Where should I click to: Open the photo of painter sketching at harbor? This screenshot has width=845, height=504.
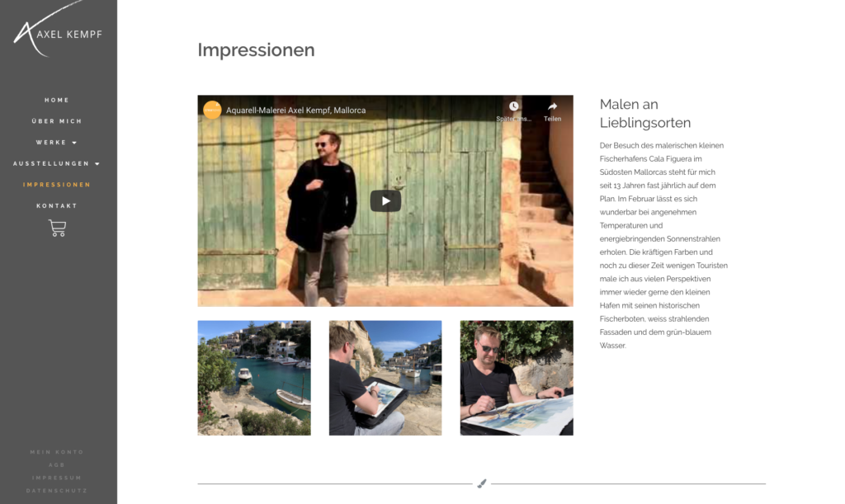click(x=385, y=378)
